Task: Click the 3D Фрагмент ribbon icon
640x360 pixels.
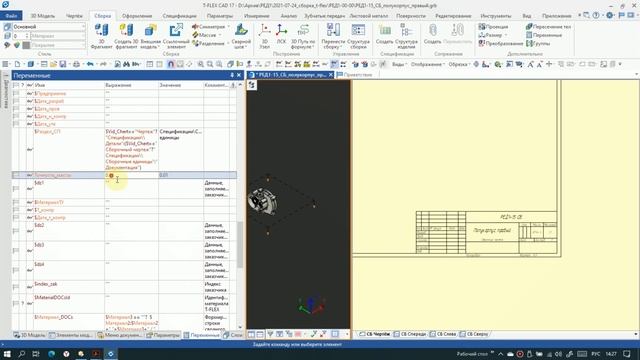Action: click(x=101, y=36)
